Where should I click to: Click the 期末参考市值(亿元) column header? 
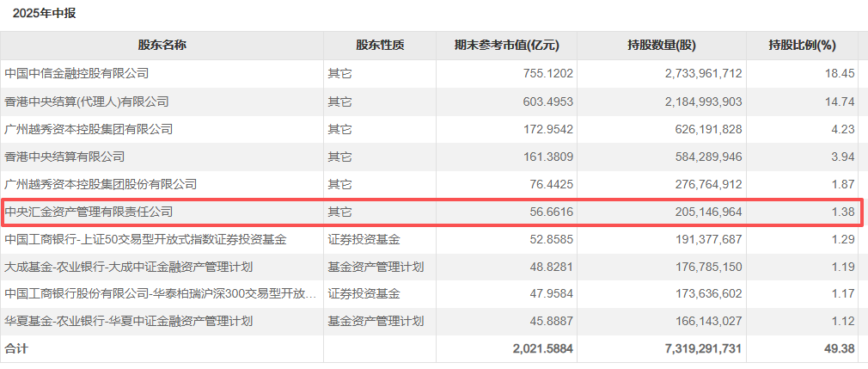506,46
